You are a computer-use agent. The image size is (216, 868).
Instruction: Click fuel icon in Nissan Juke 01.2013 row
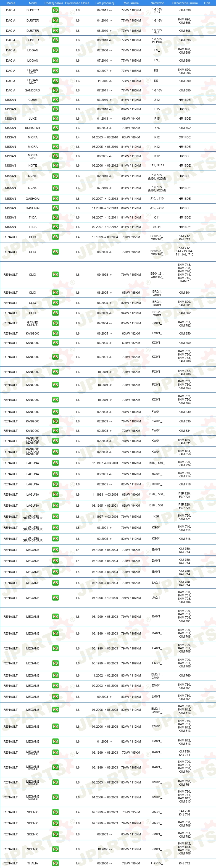click(x=55, y=119)
